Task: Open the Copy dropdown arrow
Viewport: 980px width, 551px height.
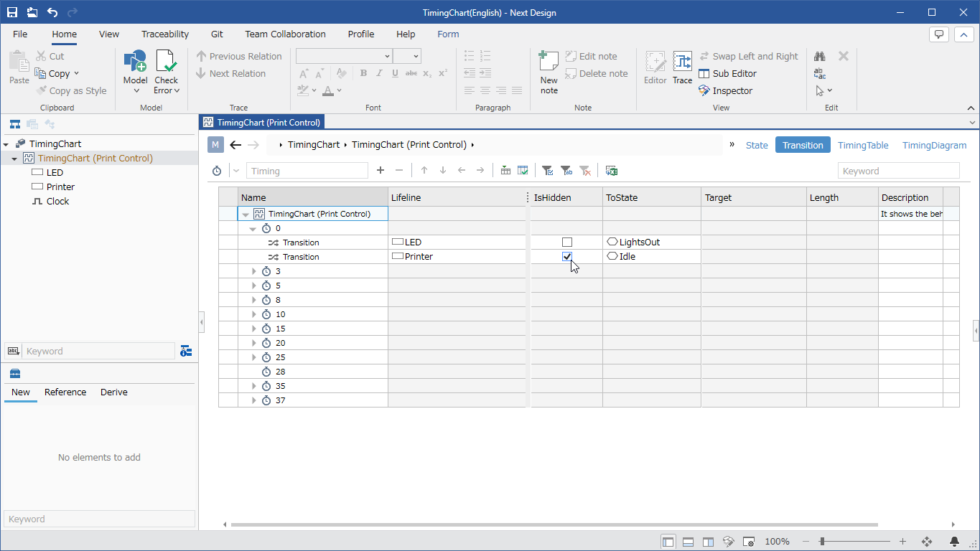Action: click(76, 73)
